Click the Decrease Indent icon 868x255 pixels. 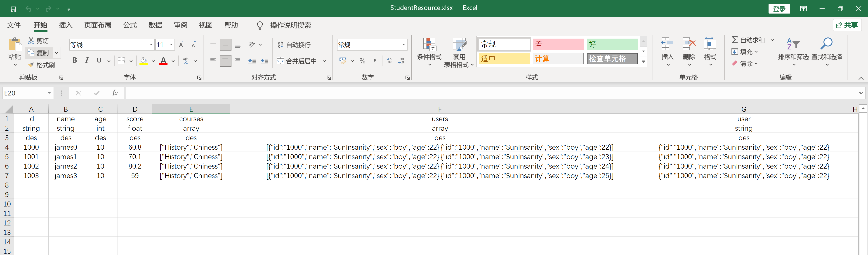coord(252,61)
